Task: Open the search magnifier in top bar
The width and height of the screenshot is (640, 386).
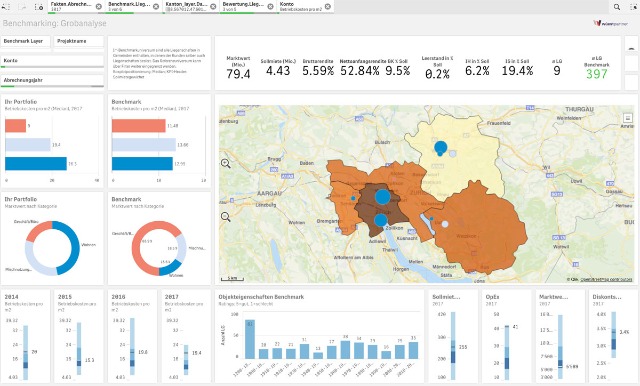Action: tap(617, 7)
